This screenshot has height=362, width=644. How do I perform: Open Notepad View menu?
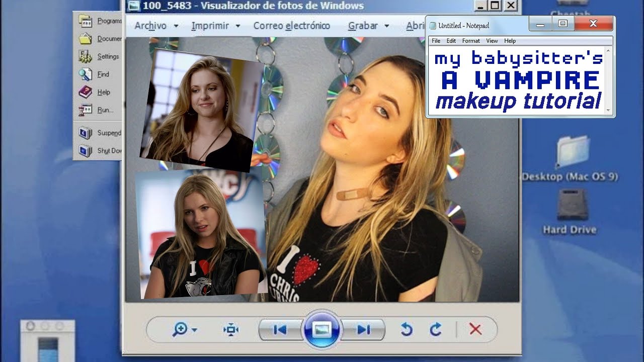[x=492, y=41]
